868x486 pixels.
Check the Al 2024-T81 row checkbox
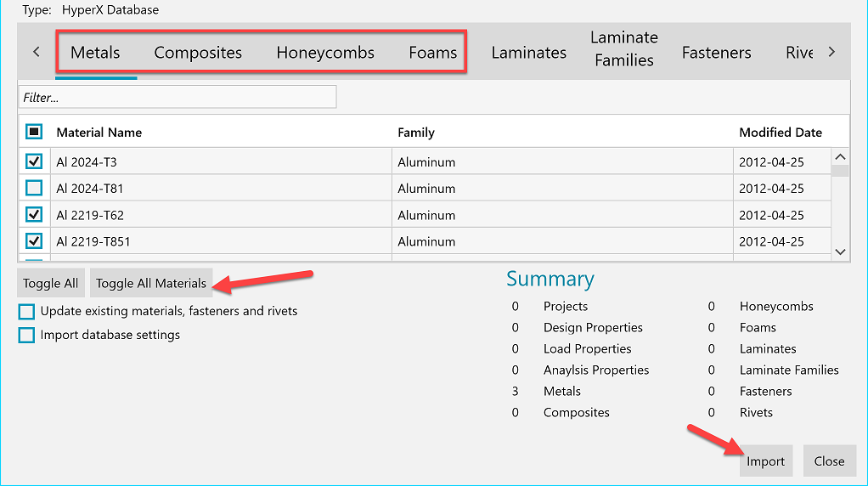(34, 189)
